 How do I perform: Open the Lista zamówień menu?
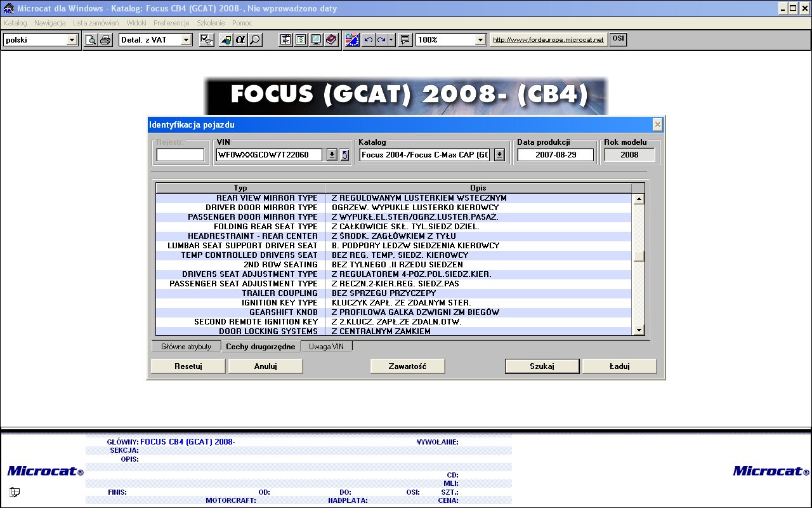click(96, 23)
